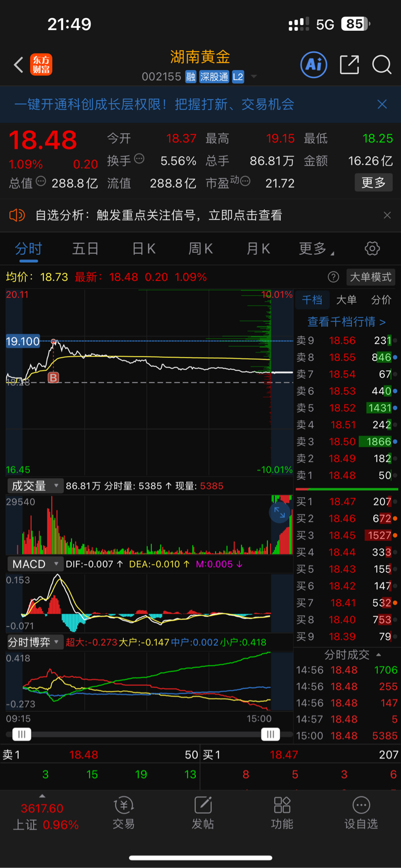Open chart settings gear icon
401x868 pixels.
coord(372,249)
